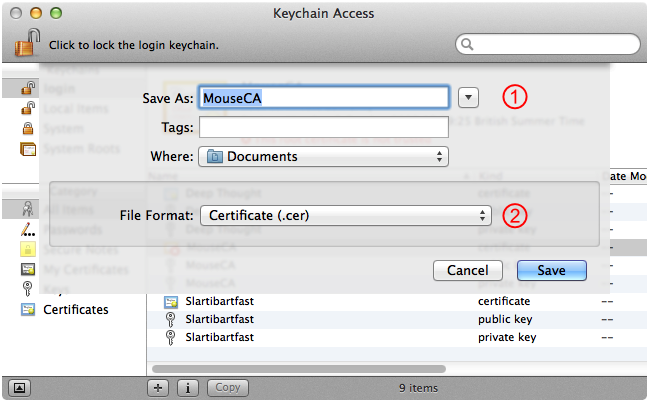The width and height of the screenshot is (649, 402).
Task: Select the Slartibartfast private key row name
Action: pos(220,337)
